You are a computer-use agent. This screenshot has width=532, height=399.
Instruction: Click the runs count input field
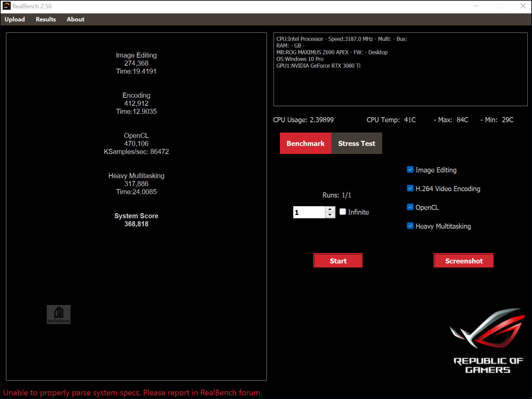[309, 212]
